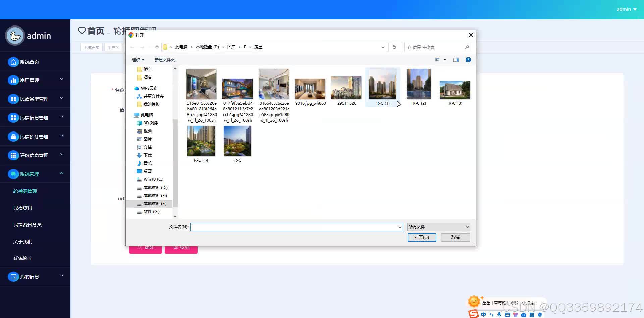Image resolution: width=644 pixels, height=318 pixels.
Task: Click the change view icon in dialog toolbar
Action: 438,60
